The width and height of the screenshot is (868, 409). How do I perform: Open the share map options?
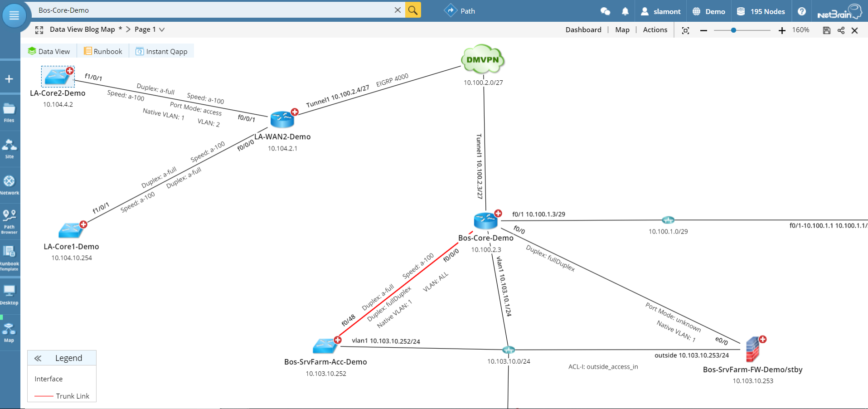pos(841,29)
